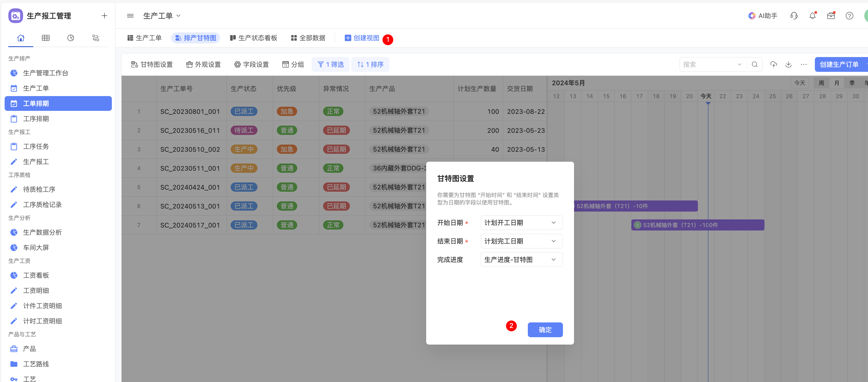Click the plus icon beside 生产报工管理
Image resolution: width=868 pixels, height=382 pixels.
click(x=104, y=15)
